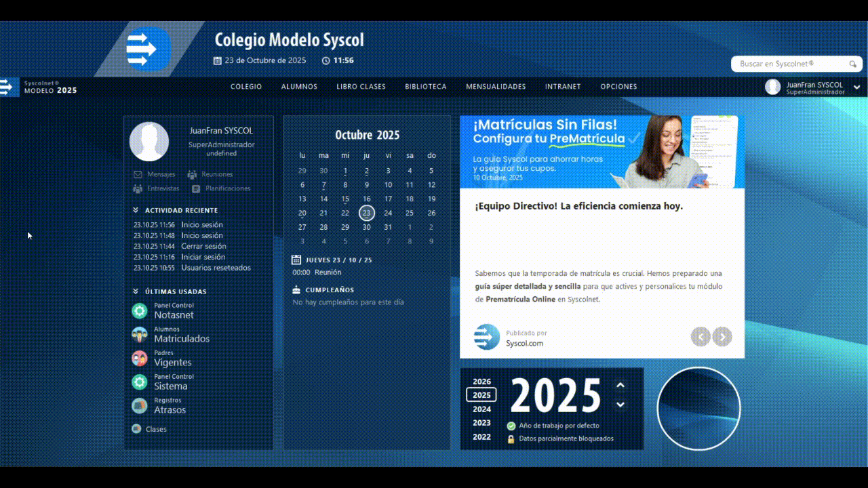The image size is (868, 488).
Task: Click the birthday cake icon beside Cumpleaños
Action: point(296,289)
